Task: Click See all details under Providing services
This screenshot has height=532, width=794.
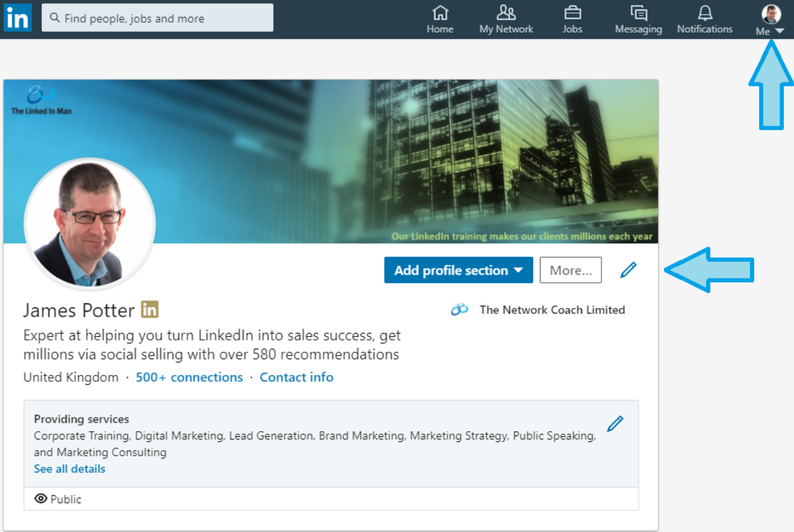Action: 69,469
